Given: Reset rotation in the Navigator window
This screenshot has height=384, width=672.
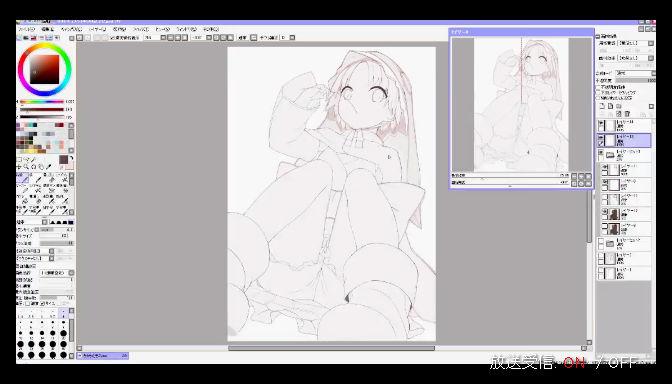Looking at the screenshot, I should (588, 183).
